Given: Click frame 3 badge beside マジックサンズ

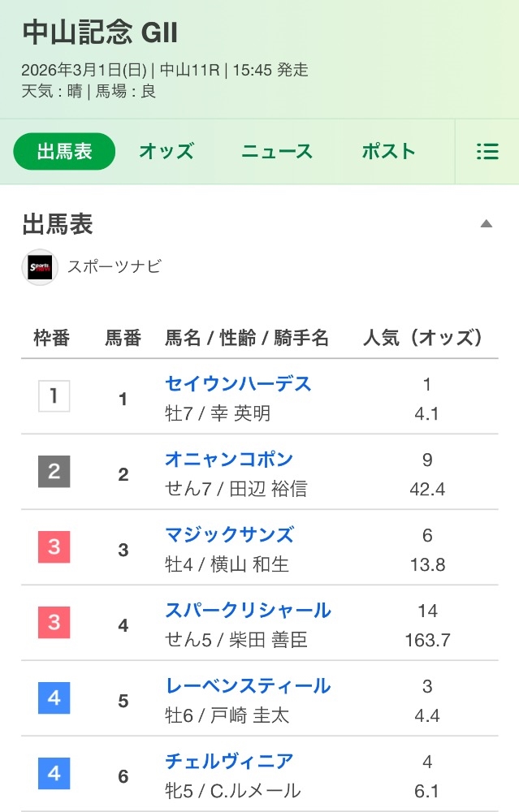Looking at the screenshot, I should coord(54,547).
